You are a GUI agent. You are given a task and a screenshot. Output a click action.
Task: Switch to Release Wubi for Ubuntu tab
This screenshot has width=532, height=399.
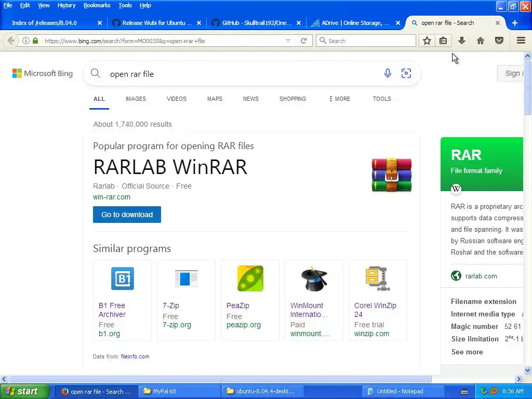156,23
